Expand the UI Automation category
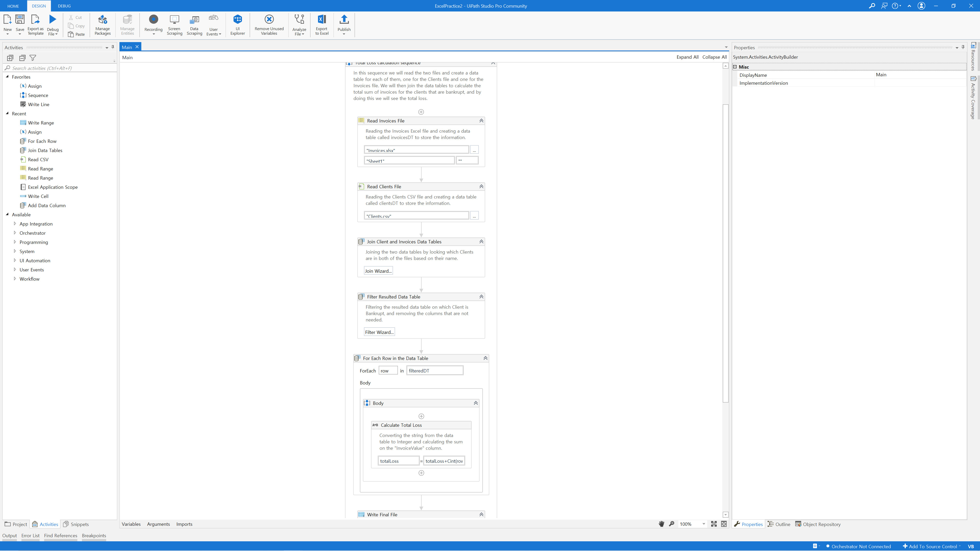The height and width of the screenshot is (551, 980). pos(15,260)
